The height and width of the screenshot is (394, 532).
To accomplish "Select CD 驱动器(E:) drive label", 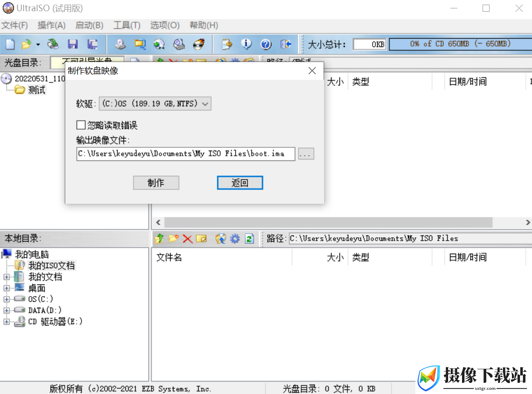I will [x=55, y=321].
